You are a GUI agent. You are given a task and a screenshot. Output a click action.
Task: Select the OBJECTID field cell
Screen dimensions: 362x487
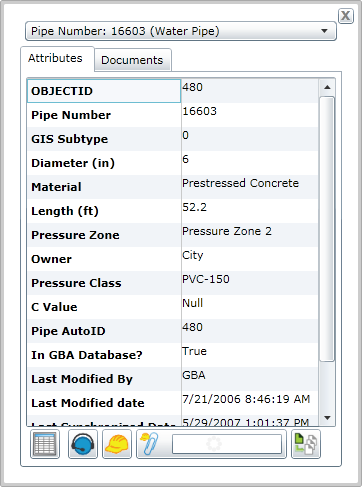[104, 91]
